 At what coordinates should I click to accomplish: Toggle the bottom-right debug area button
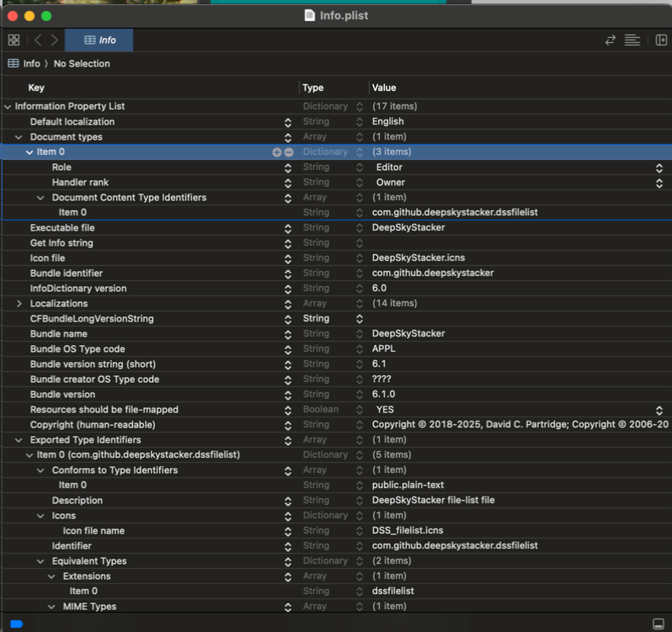[x=659, y=624]
